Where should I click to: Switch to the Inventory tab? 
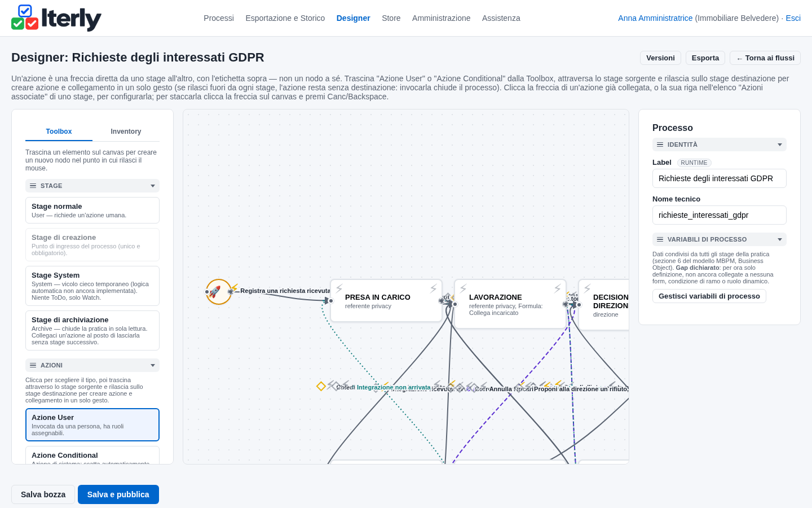[x=126, y=132]
